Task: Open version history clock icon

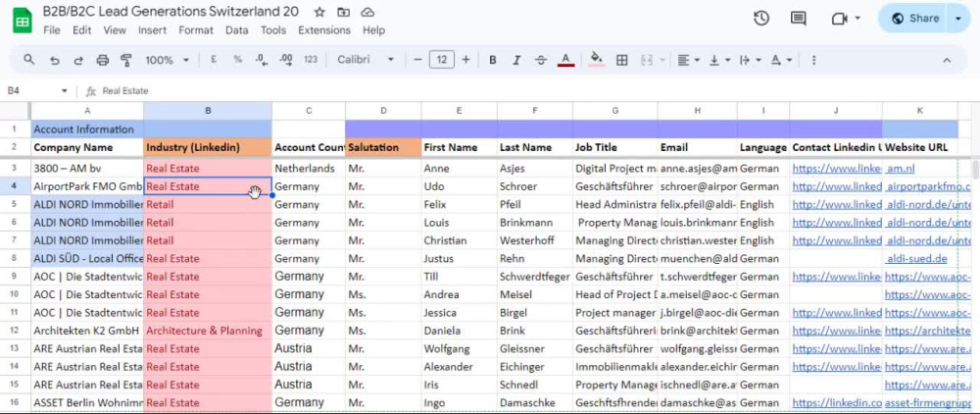Action: [x=761, y=18]
